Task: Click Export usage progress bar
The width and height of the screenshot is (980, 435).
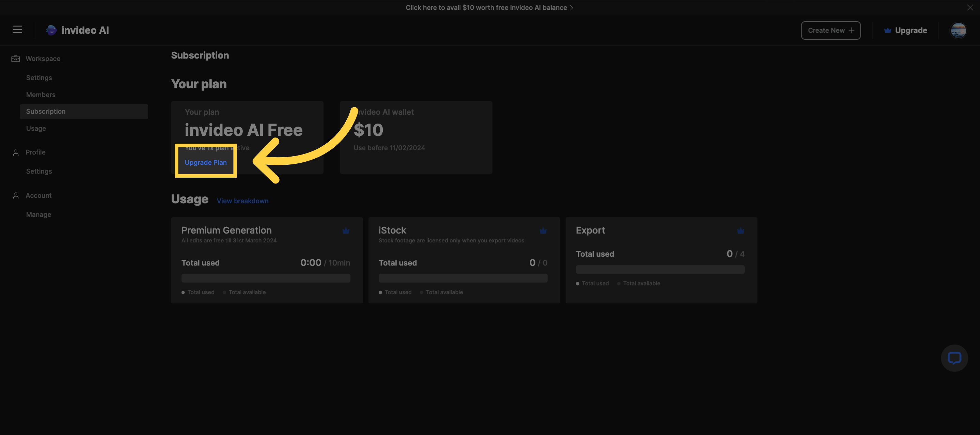Action: point(660,269)
